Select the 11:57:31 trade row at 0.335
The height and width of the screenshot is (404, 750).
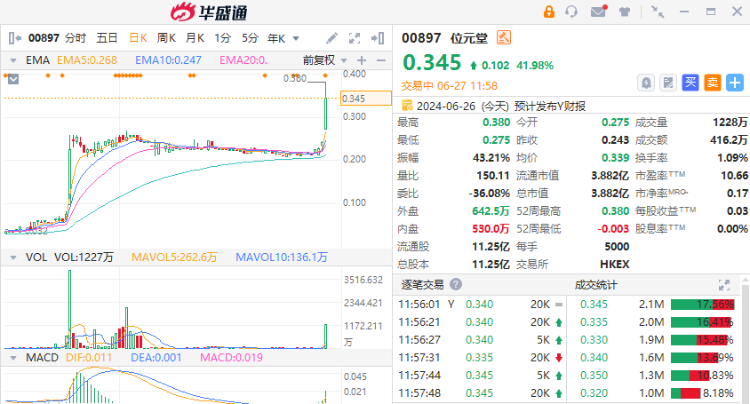pos(481,358)
